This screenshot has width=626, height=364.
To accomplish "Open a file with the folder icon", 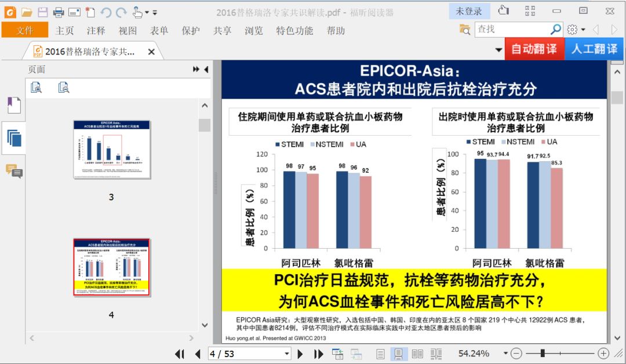I will 27,12.
